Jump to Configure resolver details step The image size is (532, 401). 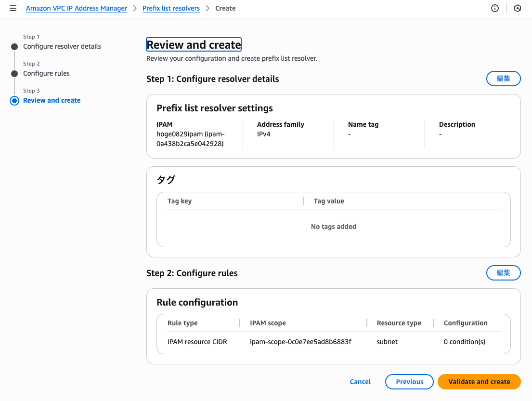pos(62,47)
